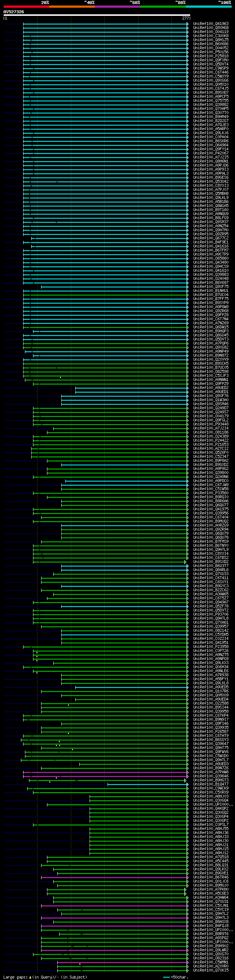Click the text UniRef100_P24422
The height and width of the screenshot is (980, 235).
point(211,441)
